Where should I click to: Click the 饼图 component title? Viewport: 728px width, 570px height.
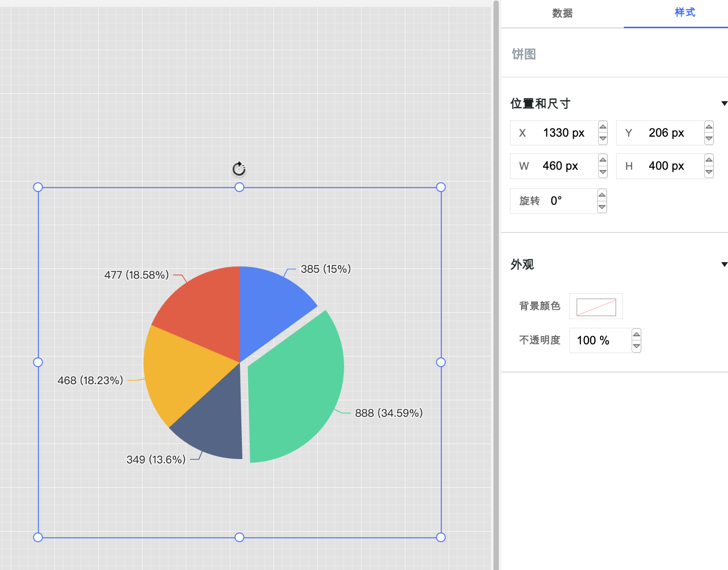coord(524,54)
